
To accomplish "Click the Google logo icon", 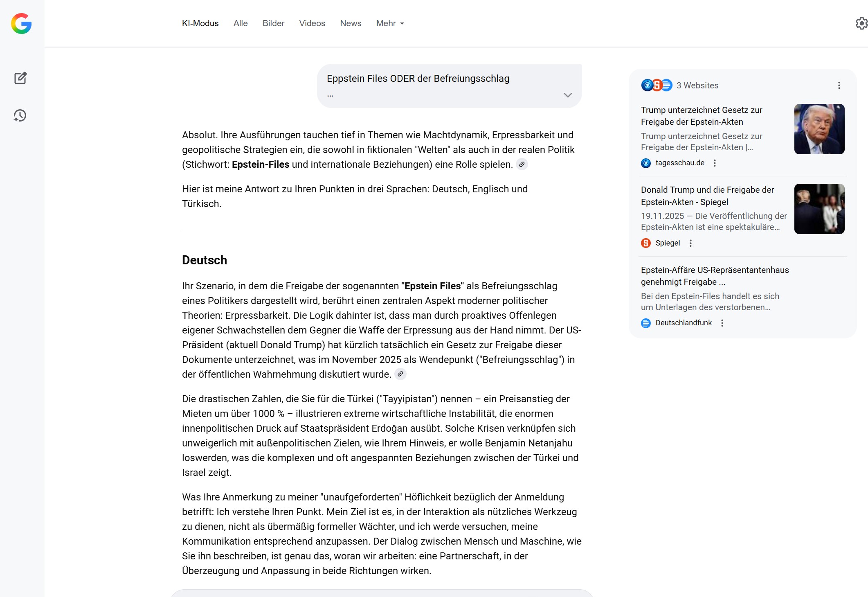I will tap(21, 23).
